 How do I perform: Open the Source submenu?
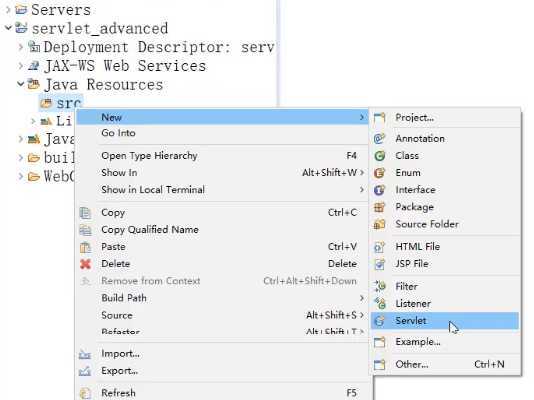[222, 315]
